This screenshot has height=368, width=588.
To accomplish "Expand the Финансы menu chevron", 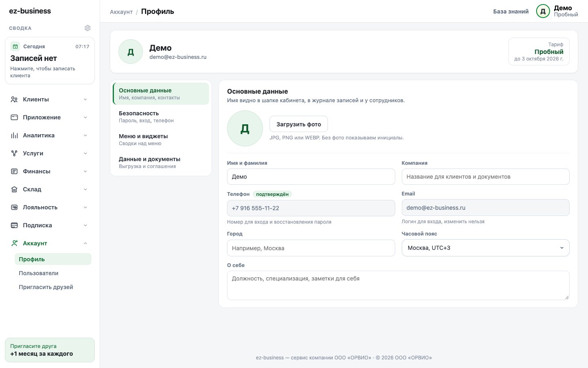I will click(x=85, y=171).
